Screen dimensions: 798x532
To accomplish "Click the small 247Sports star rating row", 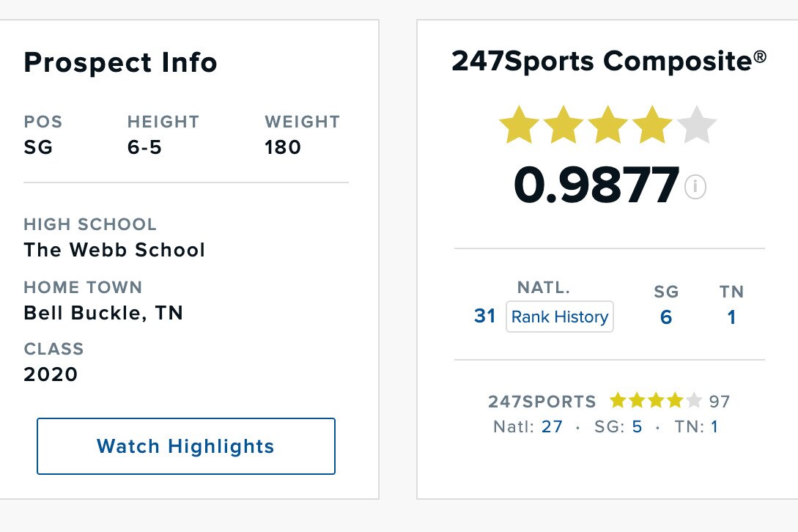I will (x=656, y=401).
